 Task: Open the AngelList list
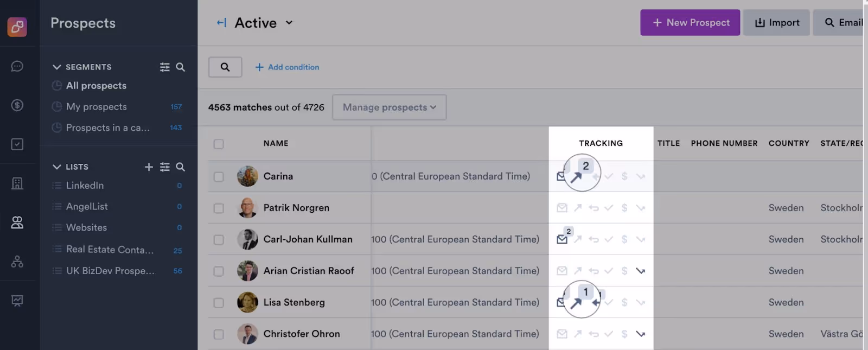87,207
